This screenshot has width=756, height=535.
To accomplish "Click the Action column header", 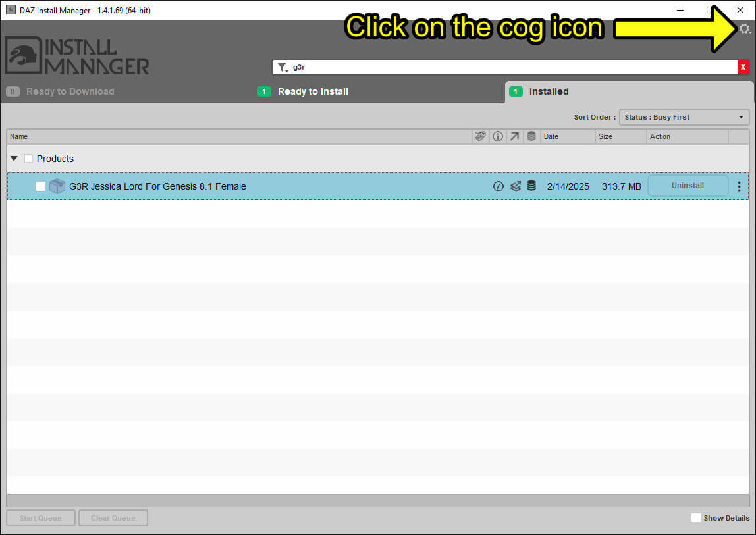I will (687, 136).
